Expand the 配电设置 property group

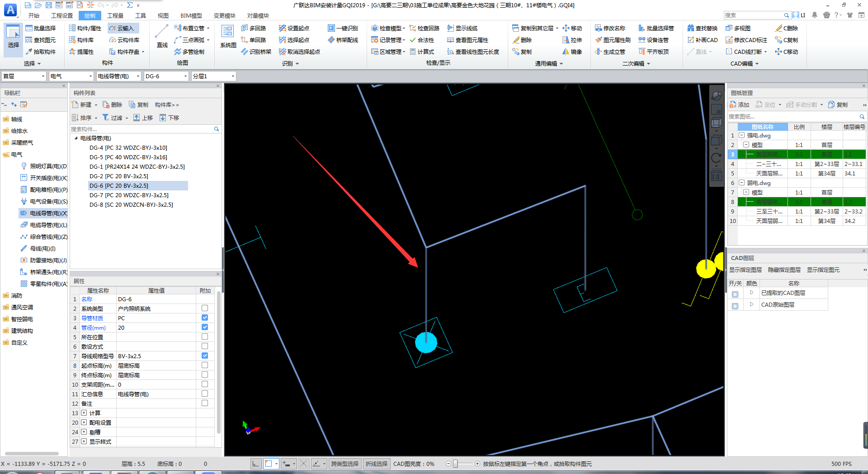[84, 422]
